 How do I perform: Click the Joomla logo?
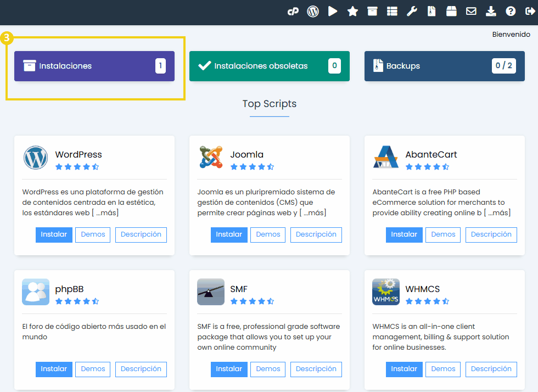211,157
